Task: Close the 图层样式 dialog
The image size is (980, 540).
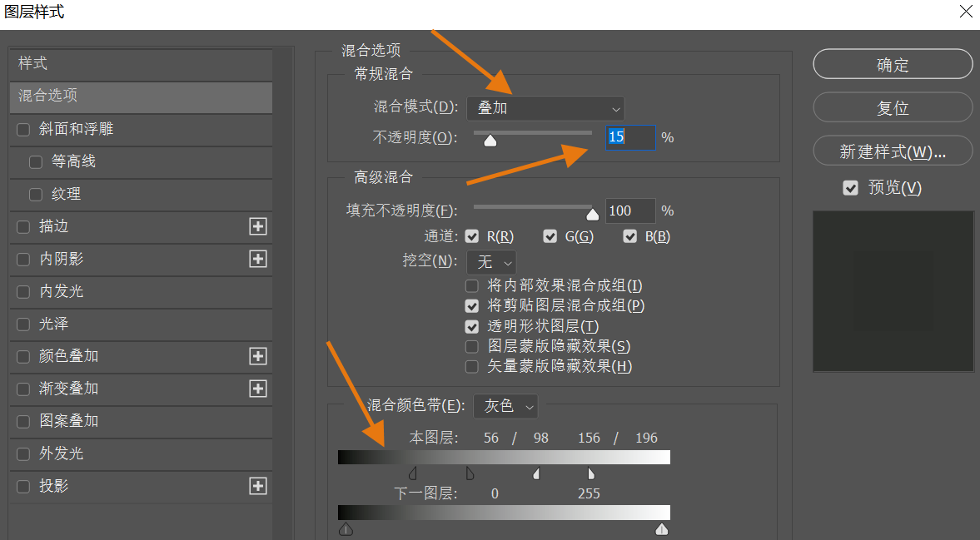Action: [966, 12]
